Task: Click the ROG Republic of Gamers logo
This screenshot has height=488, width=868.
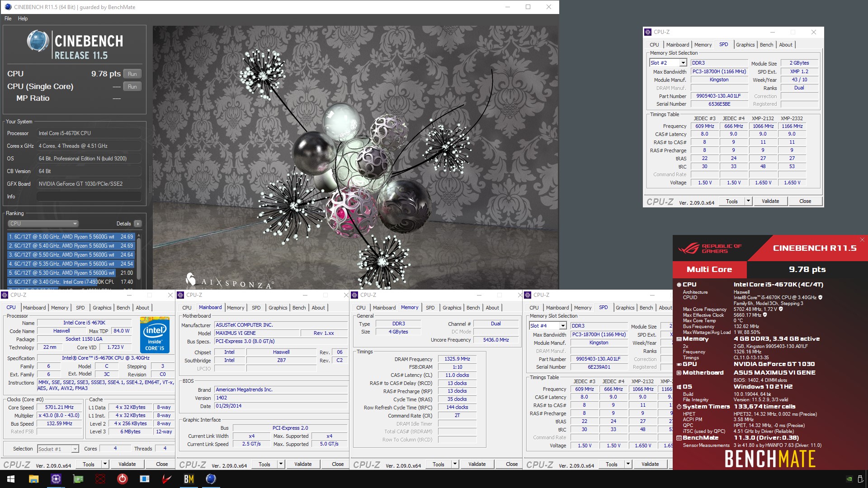Action: [710, 249]
